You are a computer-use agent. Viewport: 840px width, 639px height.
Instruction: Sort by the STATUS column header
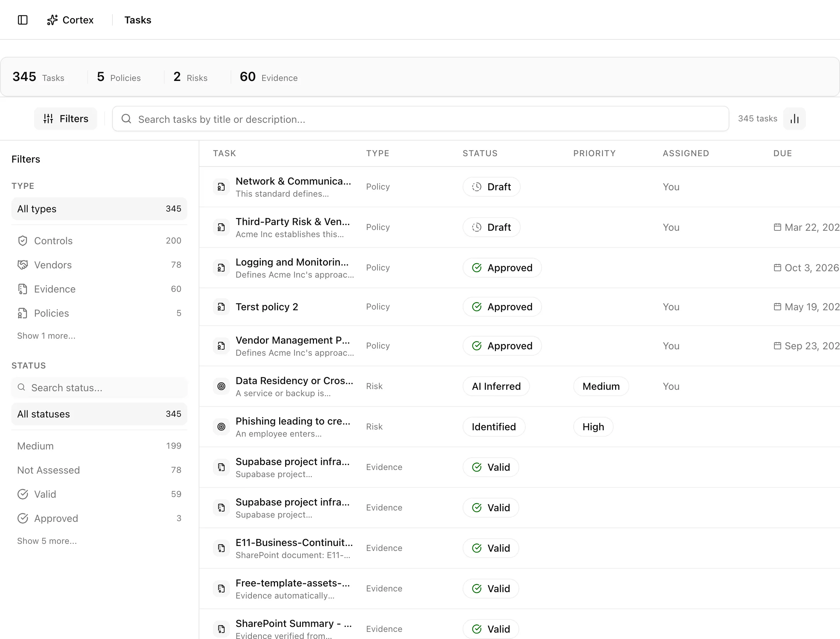(x=480, y=153)
